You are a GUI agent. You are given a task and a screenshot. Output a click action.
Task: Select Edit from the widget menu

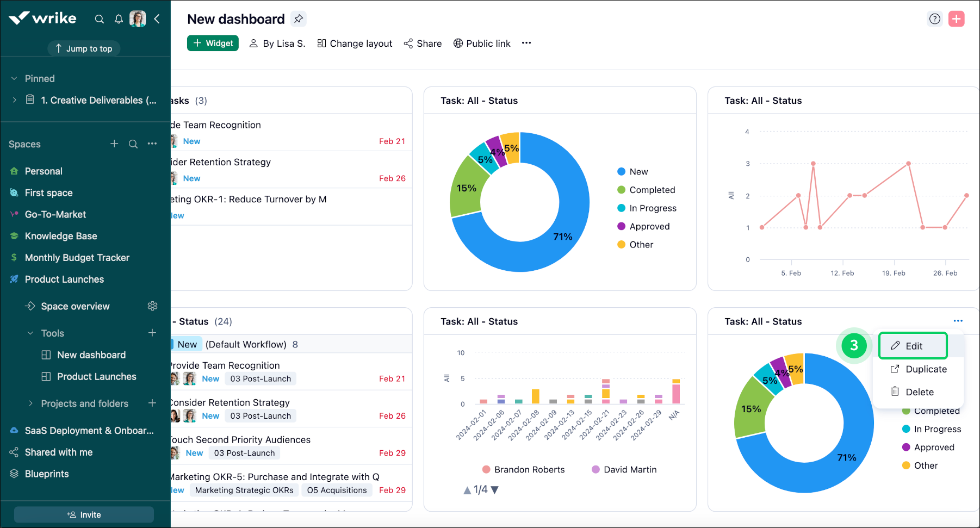click(913, 345)
